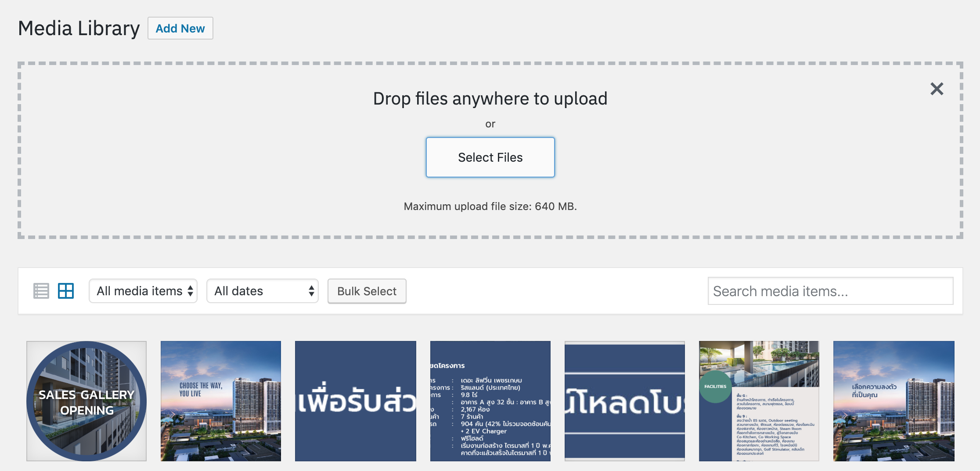Select the Facilities pool image thumbnail
This screenshot has width=980, height=471.
point(759,401)
